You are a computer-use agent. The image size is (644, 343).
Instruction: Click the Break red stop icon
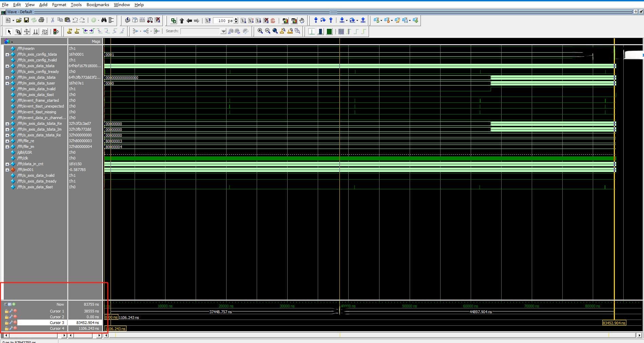[x=273, y=21]
